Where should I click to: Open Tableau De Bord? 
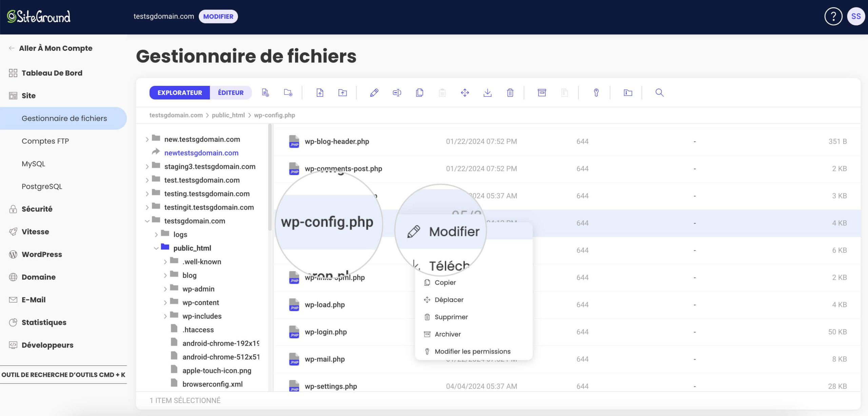coord(52,73)
